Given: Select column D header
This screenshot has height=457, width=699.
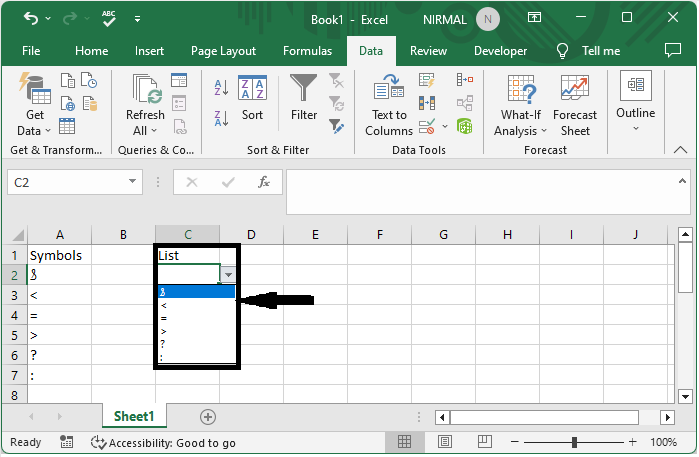Looking at the screenshot, I should coord(251,235).
